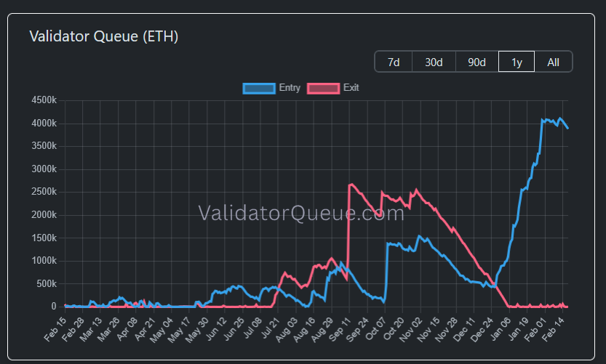Click the 4000k y-axis label
The image size is (606, 364).
coord(44,124)
